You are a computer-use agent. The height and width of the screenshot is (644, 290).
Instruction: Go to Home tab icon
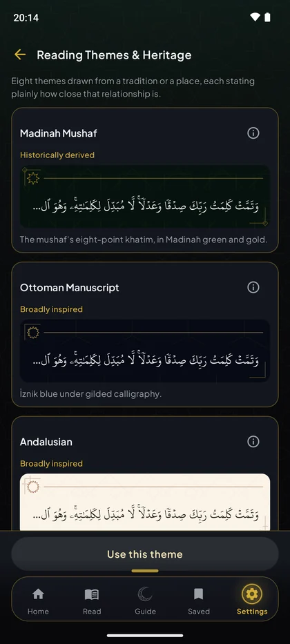pyautogui.click(x=38, y=594)
